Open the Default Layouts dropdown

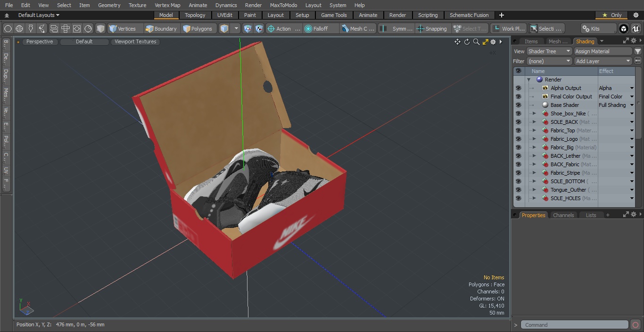(39, 15)
